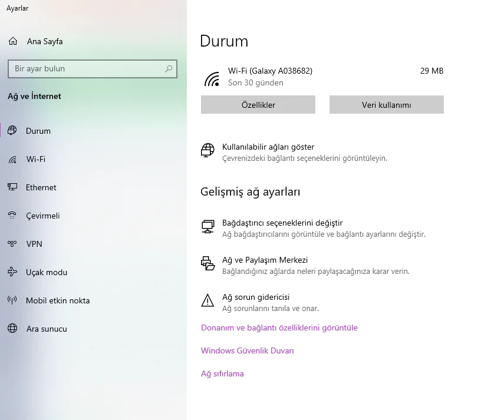Click the Ana Sayfa home icon

coord(13,41)
